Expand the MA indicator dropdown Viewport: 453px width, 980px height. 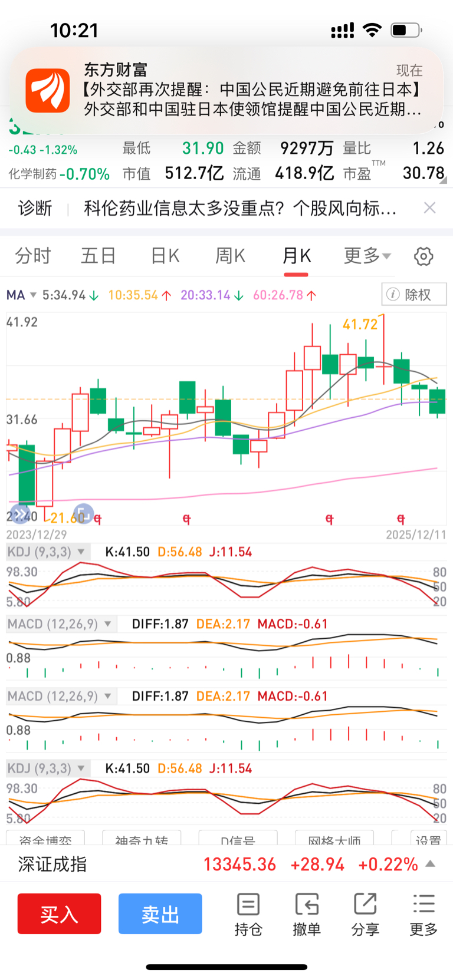click(x=22, y=295)
